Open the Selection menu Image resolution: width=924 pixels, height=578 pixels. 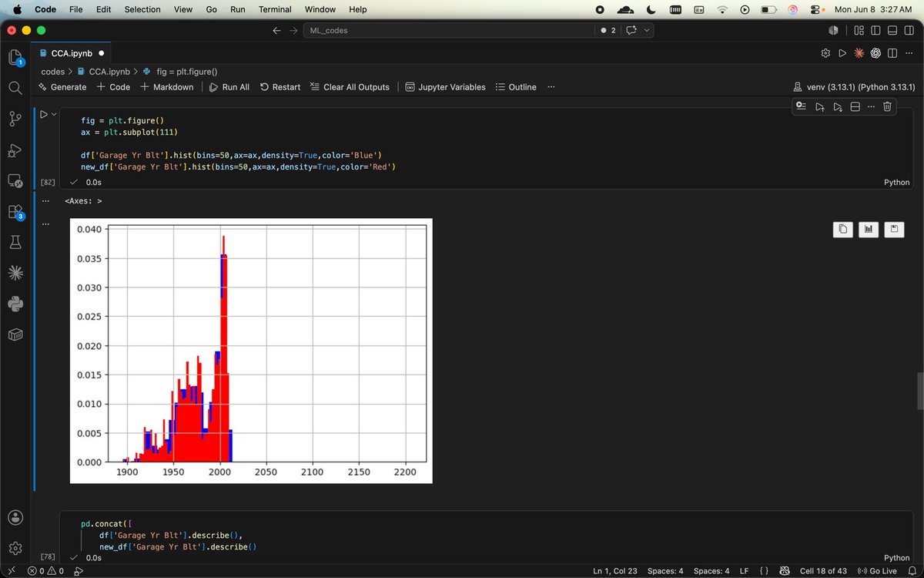[x=142, y=9]
